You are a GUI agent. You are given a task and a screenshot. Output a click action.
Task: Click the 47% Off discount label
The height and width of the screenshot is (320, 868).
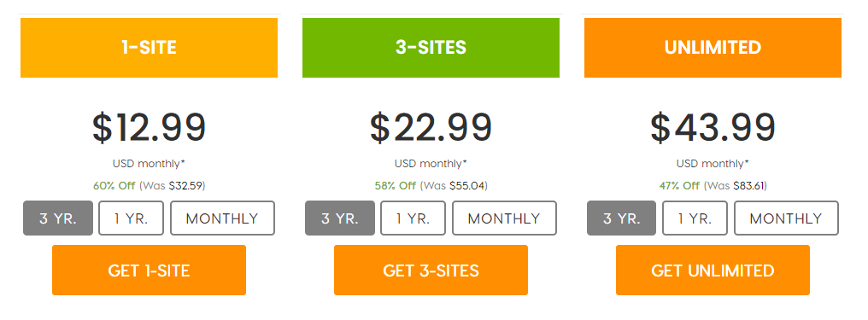click(x=679, y=186)
